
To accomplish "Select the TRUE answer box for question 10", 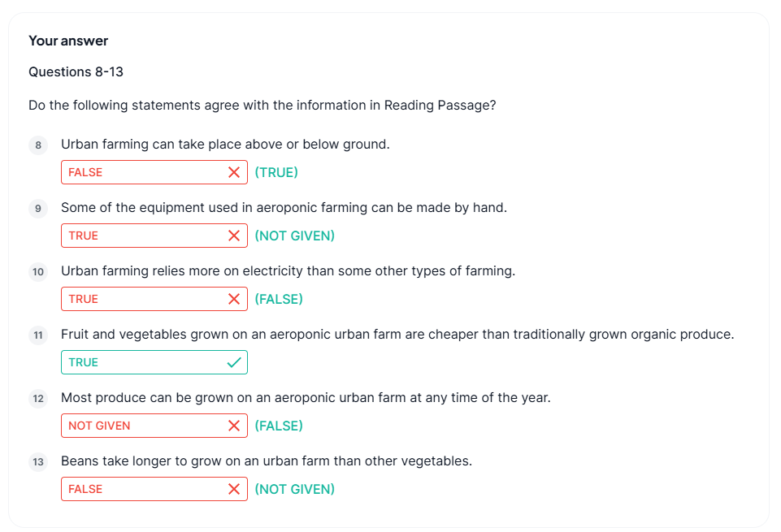I will coord(142,299).
